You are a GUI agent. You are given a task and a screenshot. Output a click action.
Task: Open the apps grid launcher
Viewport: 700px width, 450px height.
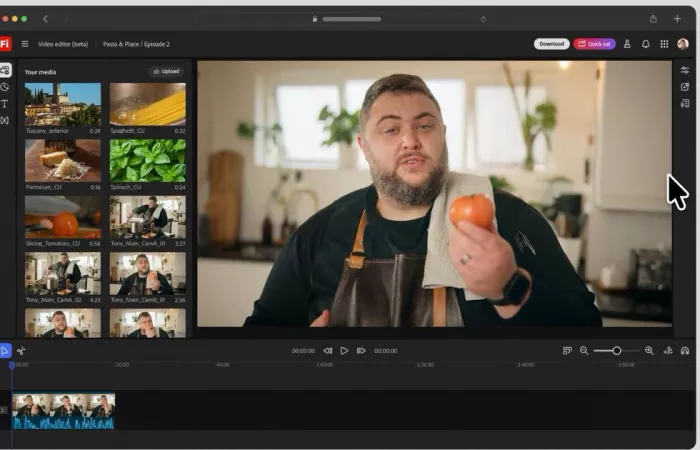[x=664, y=44]
